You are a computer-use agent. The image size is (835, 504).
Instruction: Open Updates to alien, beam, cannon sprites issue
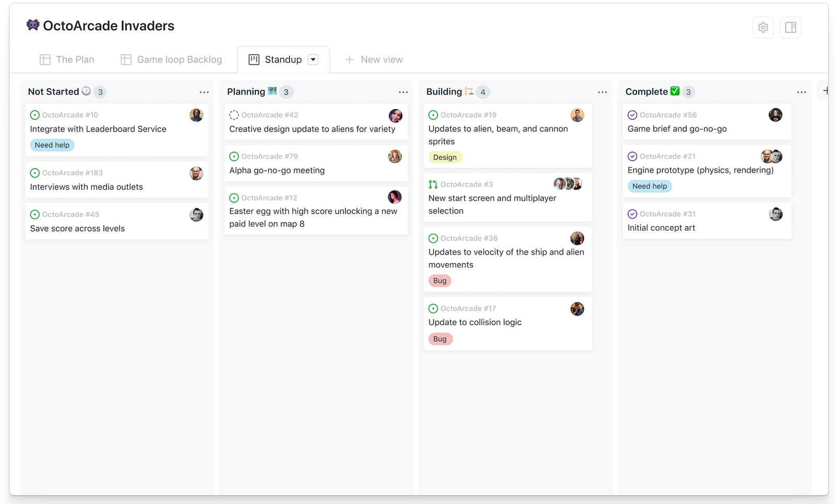click(498, 135)
